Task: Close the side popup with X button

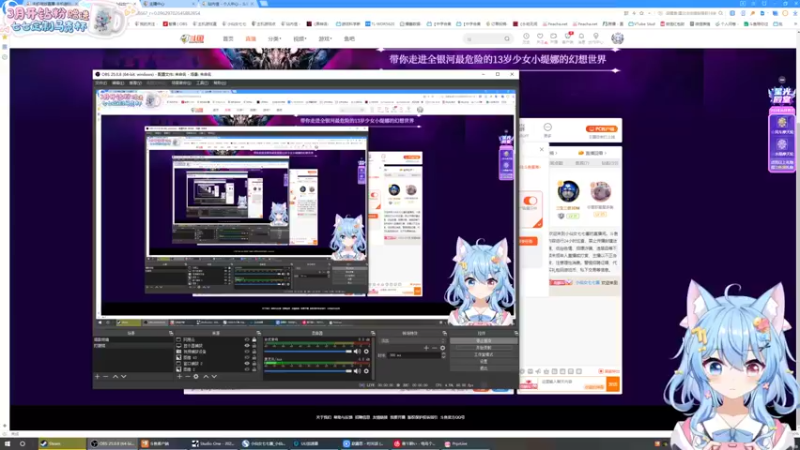Action: 542,149
